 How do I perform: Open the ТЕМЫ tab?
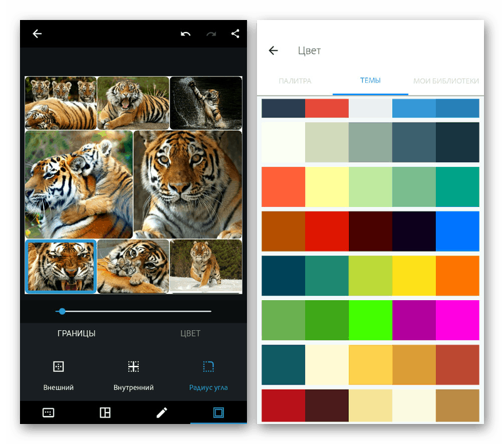[370, 81]
